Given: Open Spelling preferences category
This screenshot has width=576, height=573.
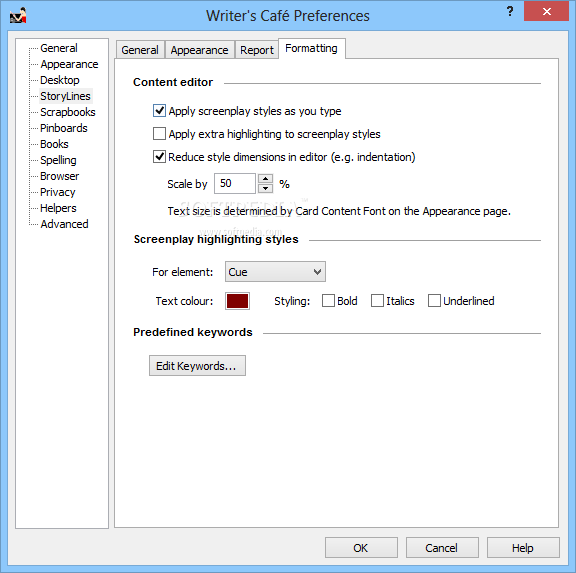Looking at the screenshot, I should pos(58,160).
